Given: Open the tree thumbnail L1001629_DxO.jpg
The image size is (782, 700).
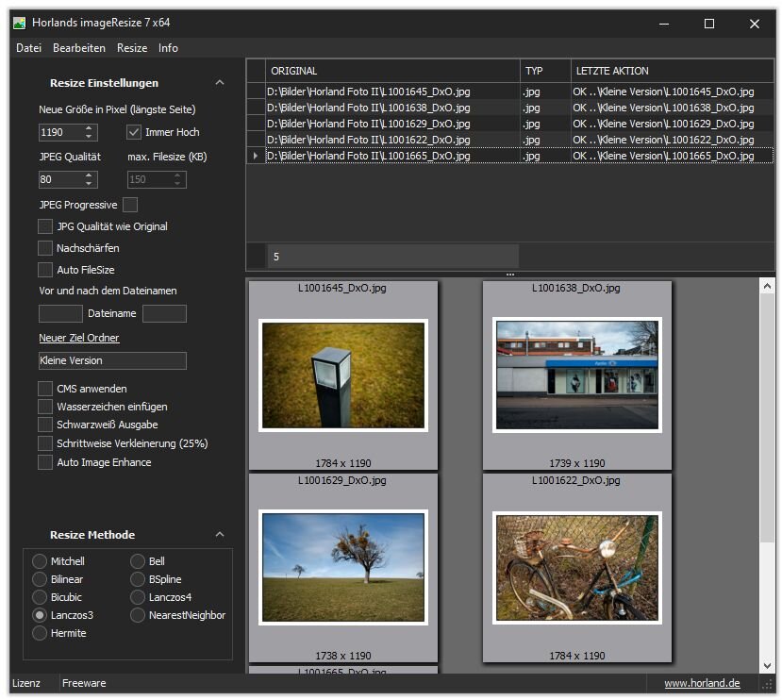Looking at the screenshot, I should 343,568.
